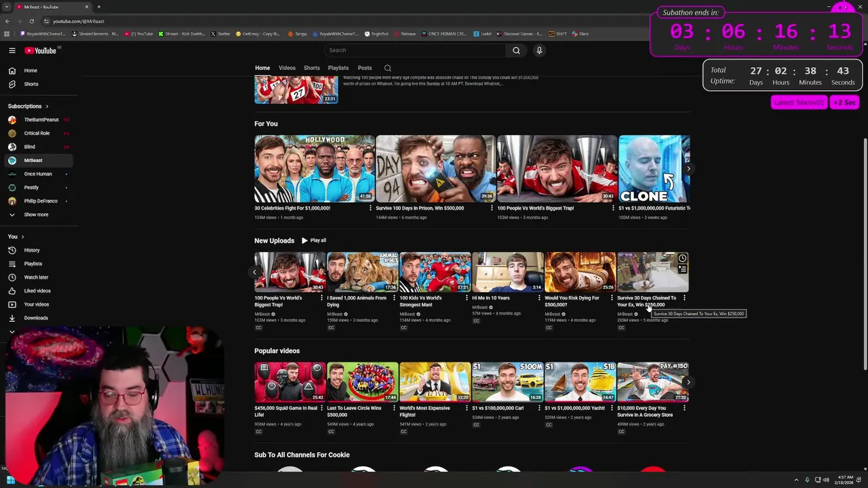Open options for Would You Risk Dying video
The image size is (868, 488).
click(612, 298)
